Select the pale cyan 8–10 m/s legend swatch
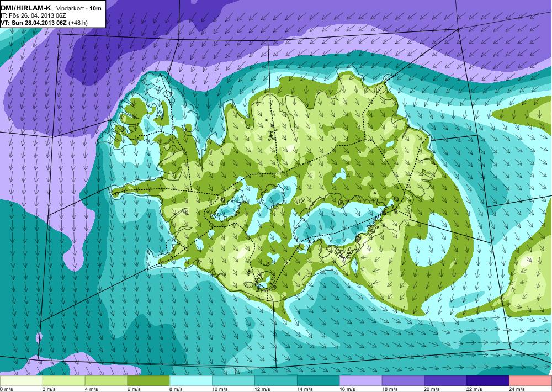Viewport: 552px width, 392px height. (191, 381)
